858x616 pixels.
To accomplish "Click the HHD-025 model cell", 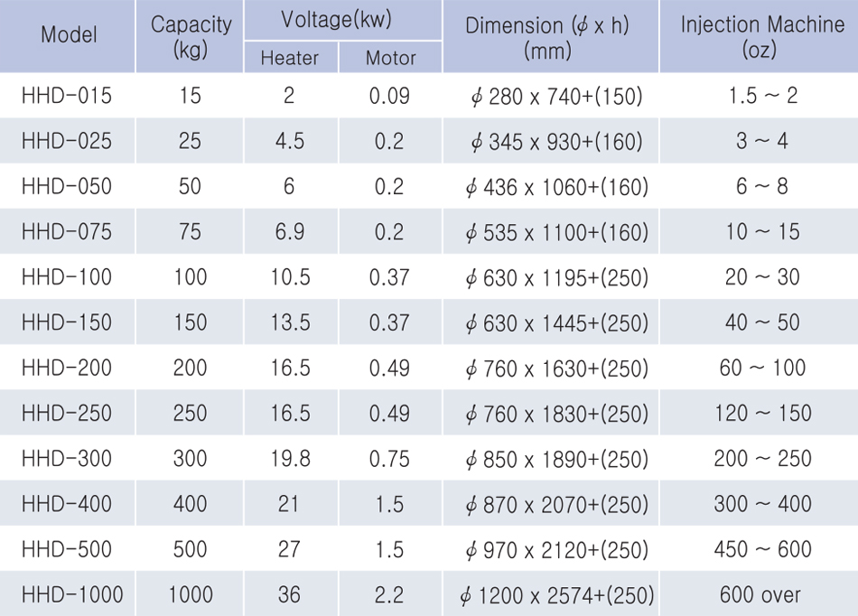I will click(67, 142).
